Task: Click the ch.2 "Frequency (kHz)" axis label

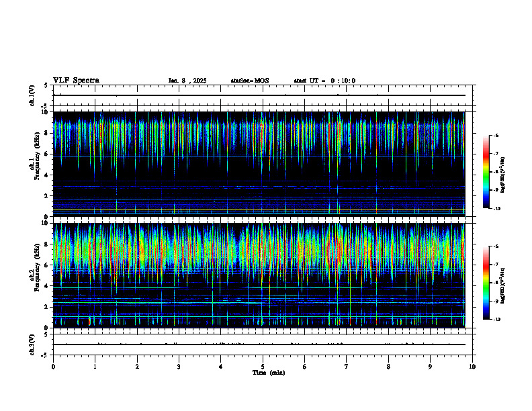Action: tap(38, 267)
